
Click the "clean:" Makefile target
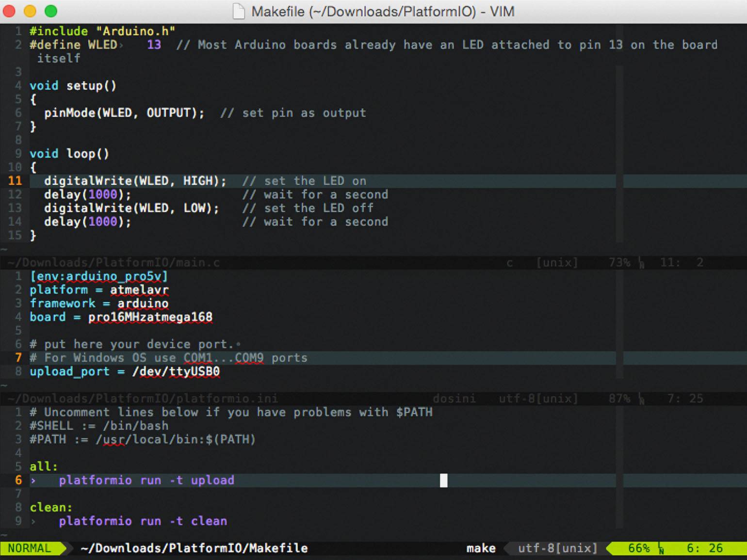click(51, 508)
